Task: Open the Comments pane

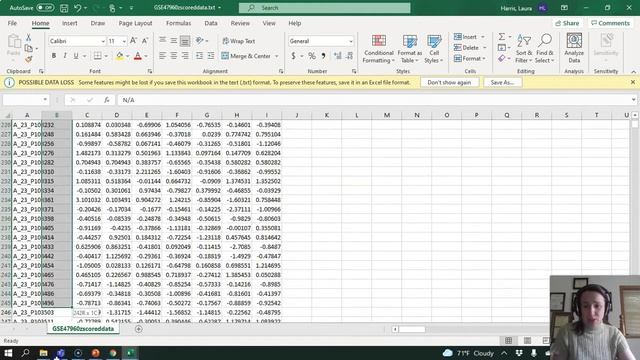Action: point(610,23)
